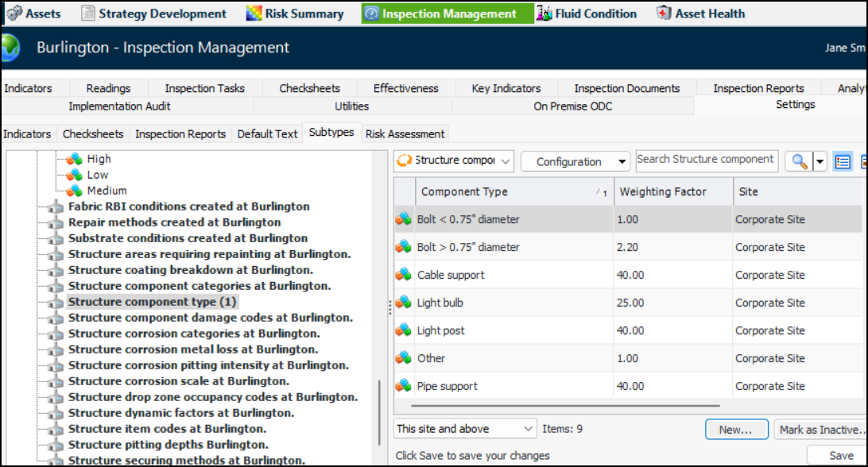
Task: Click the magnifying glass search icon
Action: pos(799,162)
